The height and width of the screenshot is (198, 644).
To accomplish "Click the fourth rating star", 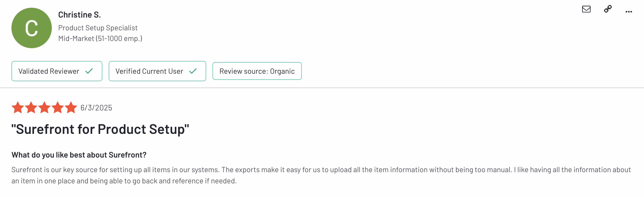I will coord(58,108).
